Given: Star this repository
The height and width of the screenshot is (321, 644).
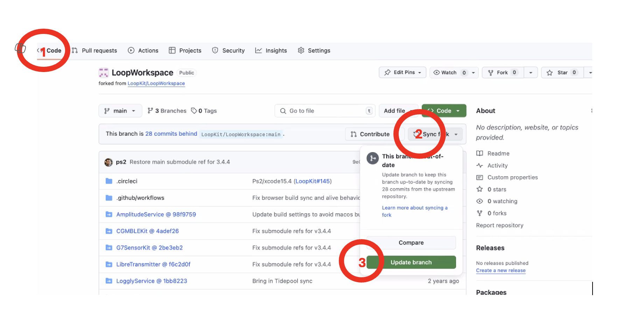Looking at the screenshot, I should click(562, 72).
